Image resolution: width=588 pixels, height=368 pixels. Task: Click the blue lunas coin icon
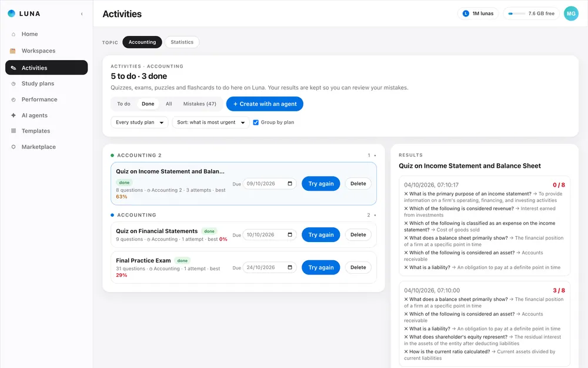click(x=466, y=14)
